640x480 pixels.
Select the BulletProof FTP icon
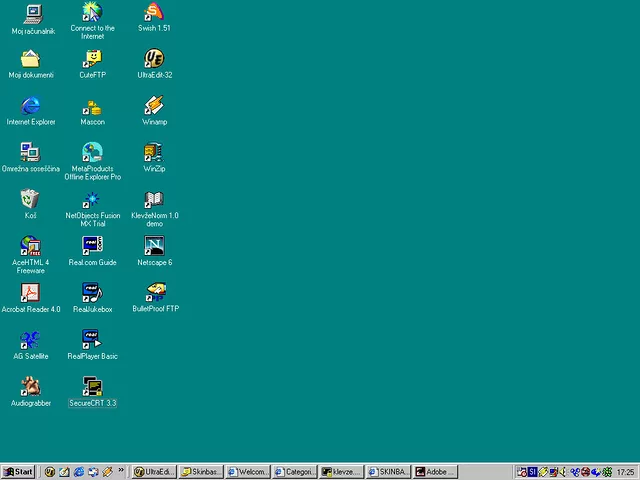point(155,293)
